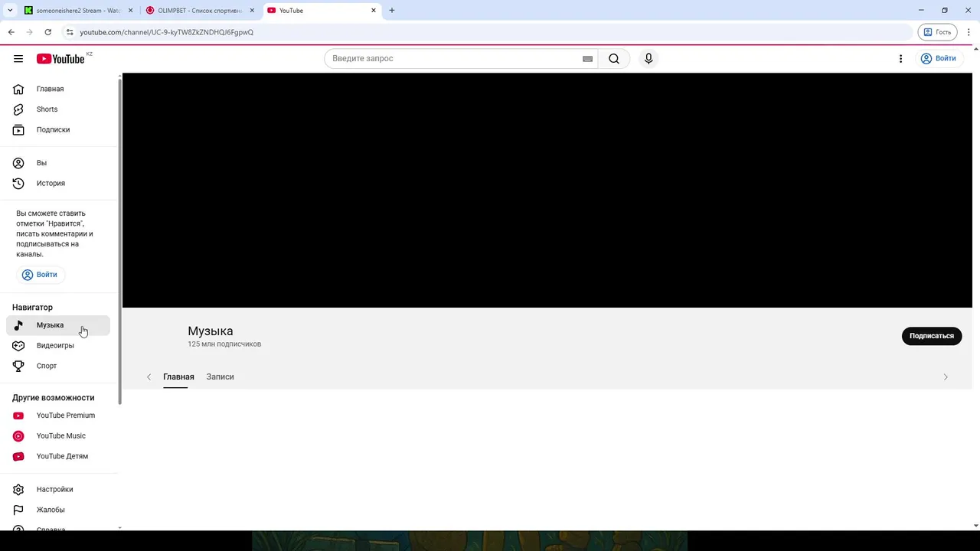Open YouTube Детям link
Screen dimensions: 980x551
[58, 456]
